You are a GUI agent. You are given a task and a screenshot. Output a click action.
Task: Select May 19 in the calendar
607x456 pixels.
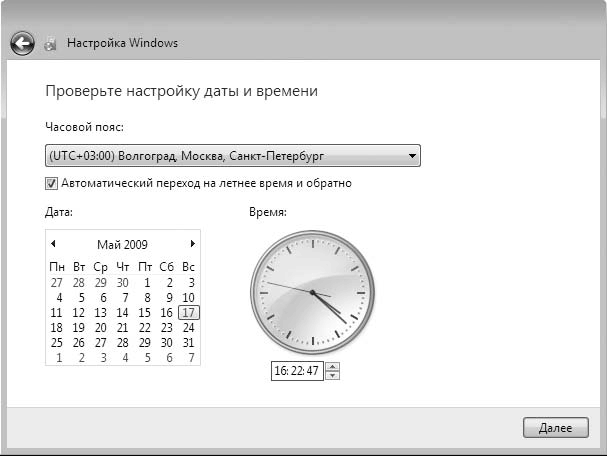79,327
